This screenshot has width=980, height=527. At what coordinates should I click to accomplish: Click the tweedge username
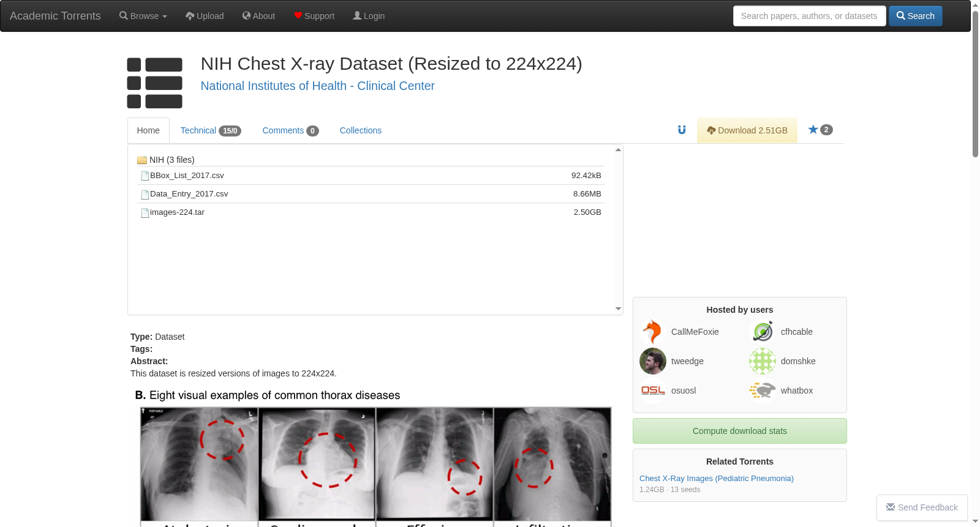(x=687, y=361)
